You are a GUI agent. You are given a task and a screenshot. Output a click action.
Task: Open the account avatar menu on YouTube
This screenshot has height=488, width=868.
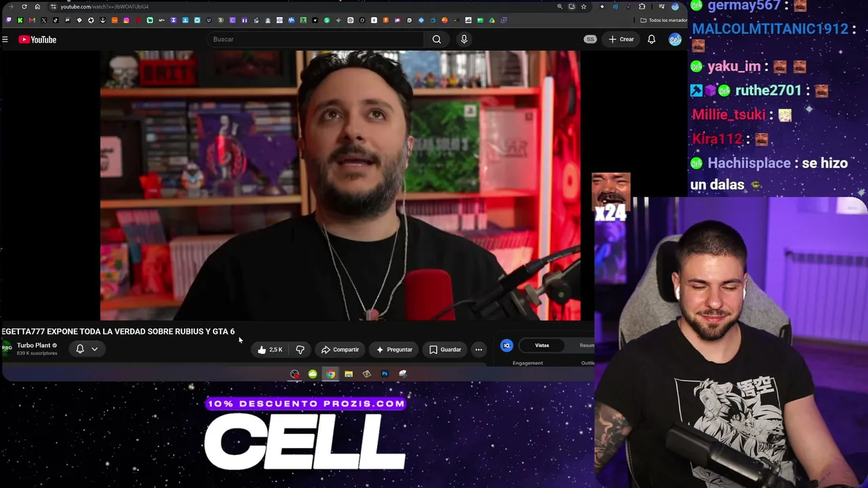point(675,39)
